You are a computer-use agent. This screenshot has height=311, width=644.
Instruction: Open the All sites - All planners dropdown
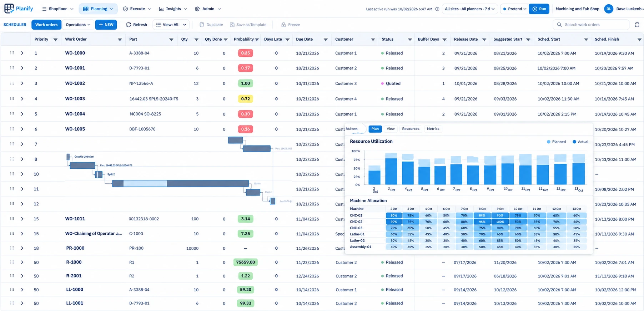[469, 9]
